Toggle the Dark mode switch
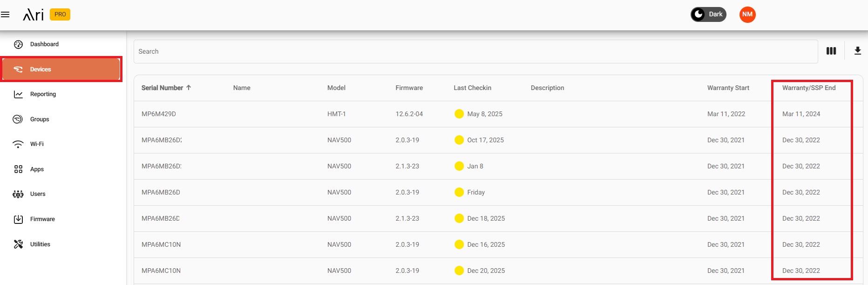 click(708, 14)
